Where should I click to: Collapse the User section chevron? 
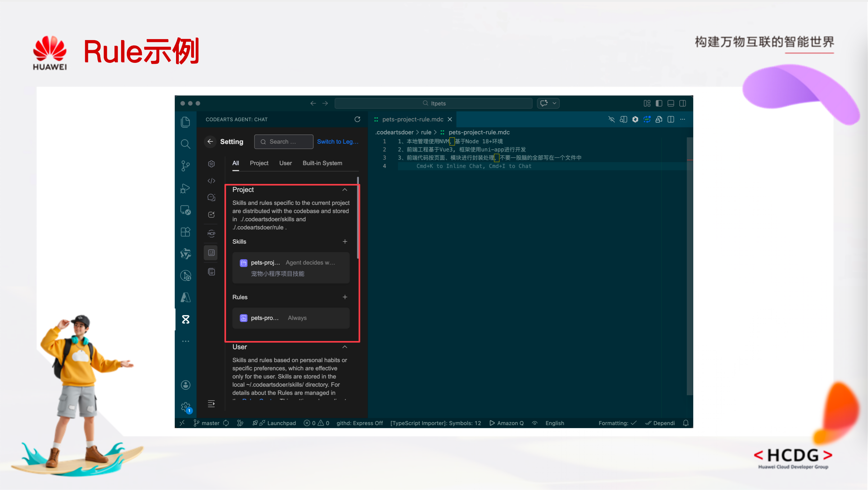(x=345, y=347)
